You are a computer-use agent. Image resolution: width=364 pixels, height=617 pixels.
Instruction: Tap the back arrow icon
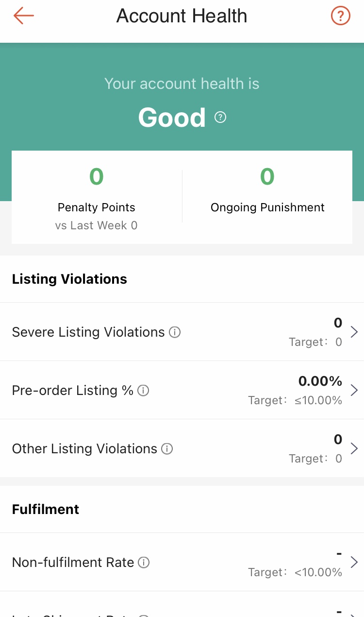click(x=23, y=16)
